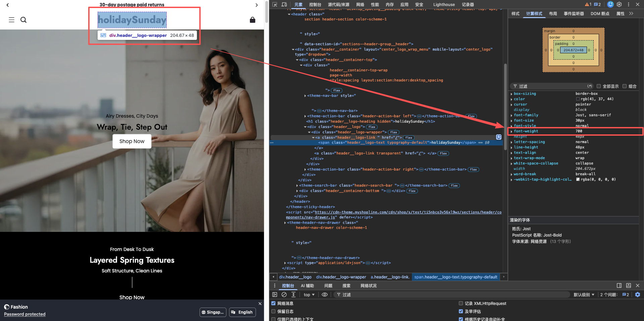Dismiss the bottom store banner with X

point(260,304)
